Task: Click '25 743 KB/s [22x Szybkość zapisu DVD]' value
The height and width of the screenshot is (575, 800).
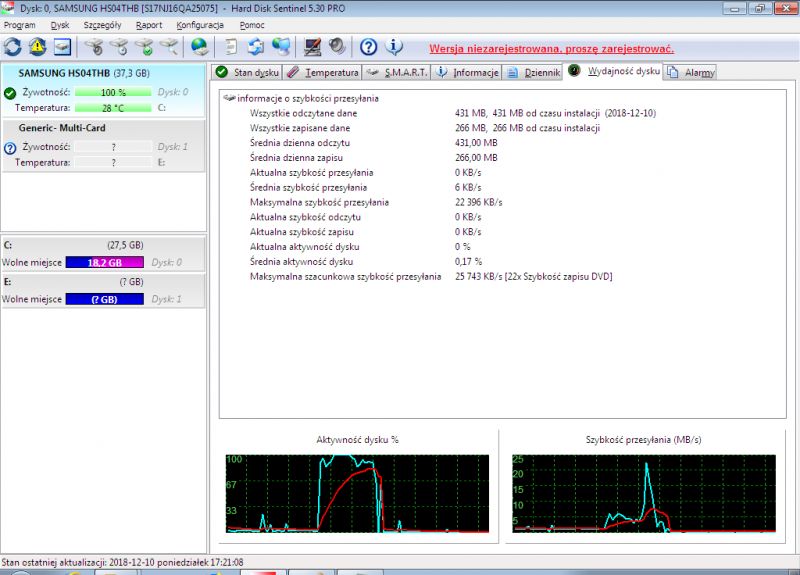Action: pyautogui.click(x=534, y=277)
